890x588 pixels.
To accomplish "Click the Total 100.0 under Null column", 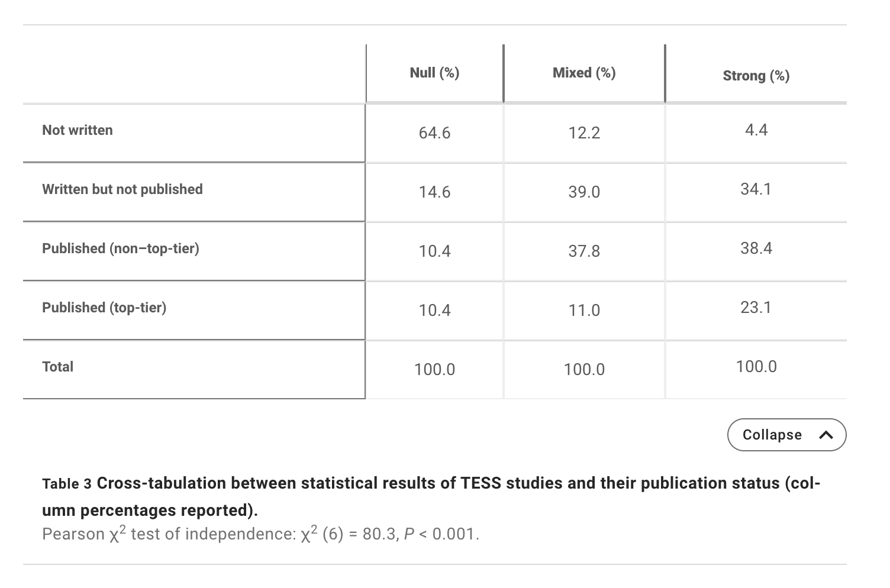I will pyautogui.click(x=434, y=370).
